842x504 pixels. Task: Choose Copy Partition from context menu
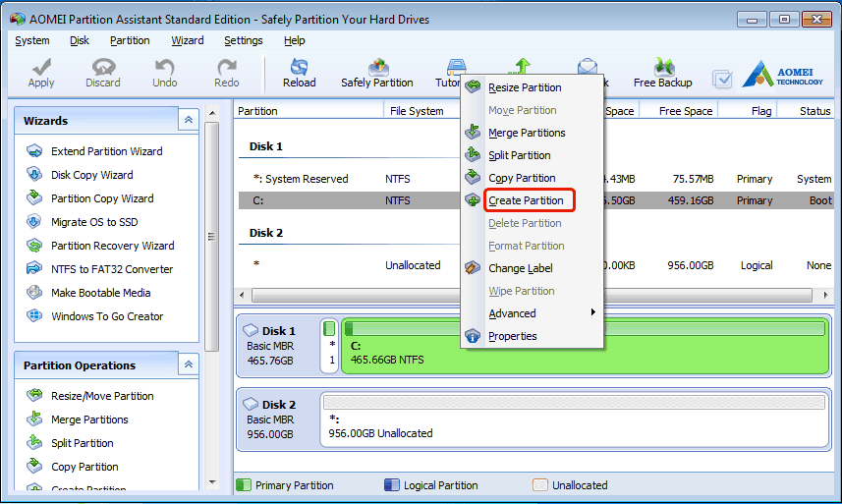point(533,178)
